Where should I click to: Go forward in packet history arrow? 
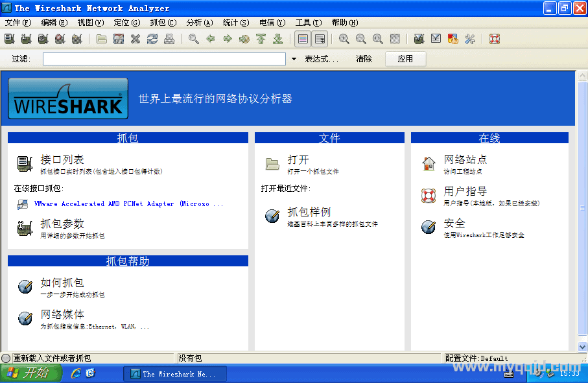228,39
